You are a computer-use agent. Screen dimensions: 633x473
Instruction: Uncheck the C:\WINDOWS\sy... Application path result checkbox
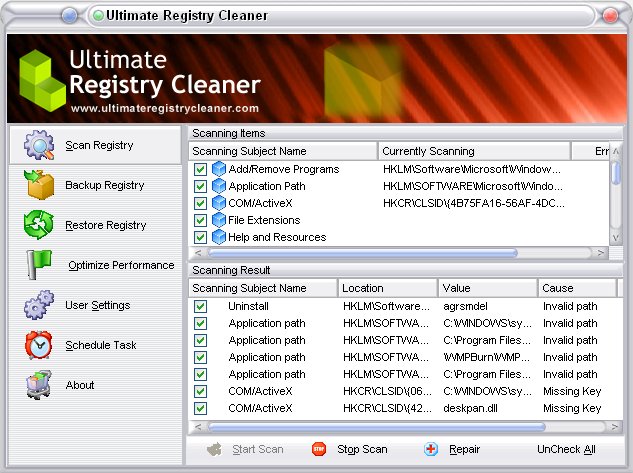pos(200,323)
